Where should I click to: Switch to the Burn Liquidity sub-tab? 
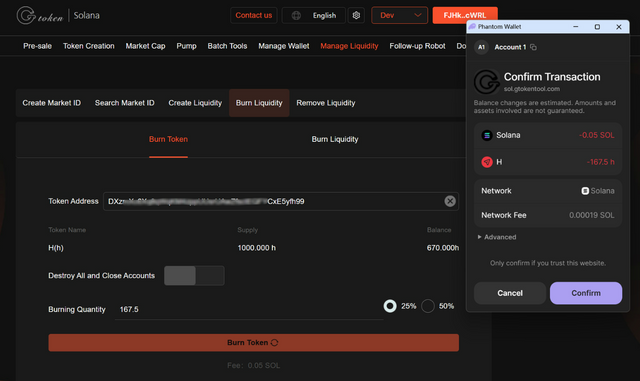(x=335, y=139)
